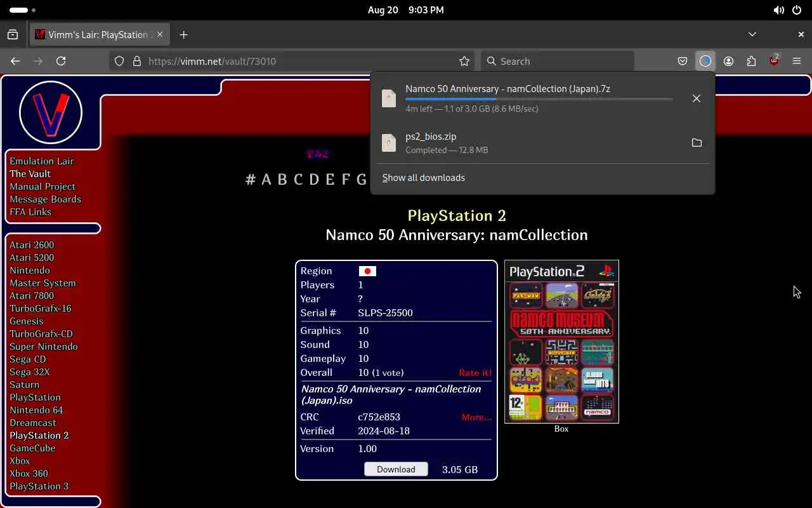
Task: Open the clock showing Aug 20 9:03 PM
Action: coord(405,10)
